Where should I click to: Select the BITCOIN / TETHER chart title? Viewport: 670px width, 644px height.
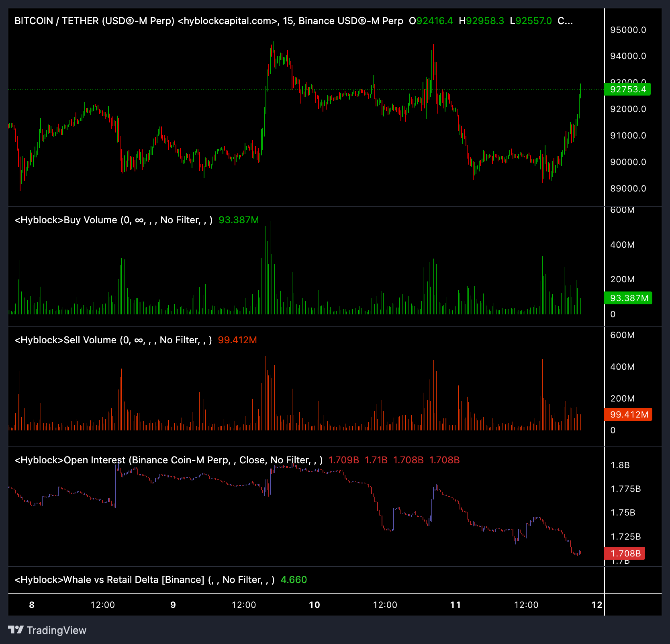(x=209, y=21)
